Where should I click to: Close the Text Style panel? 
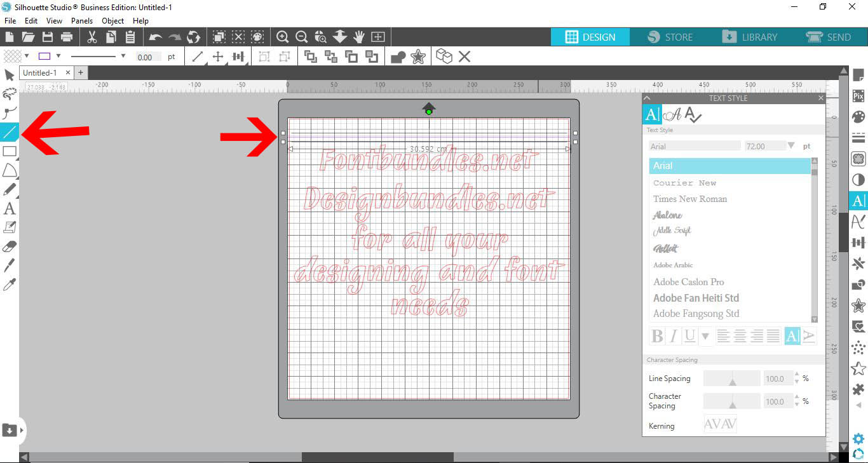coord(820,98)
